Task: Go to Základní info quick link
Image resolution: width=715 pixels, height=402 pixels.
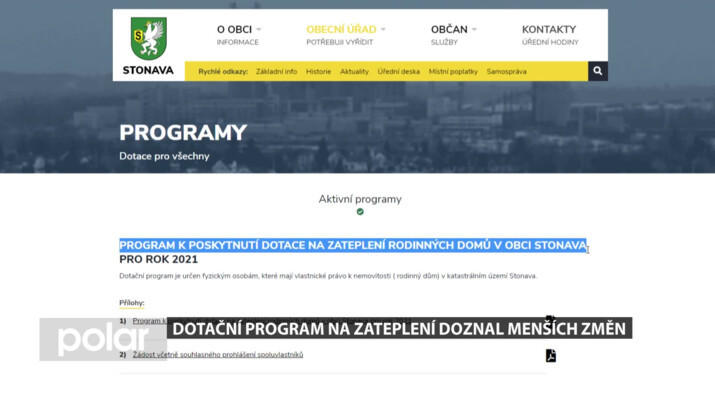Action: (x=276, y=72)
